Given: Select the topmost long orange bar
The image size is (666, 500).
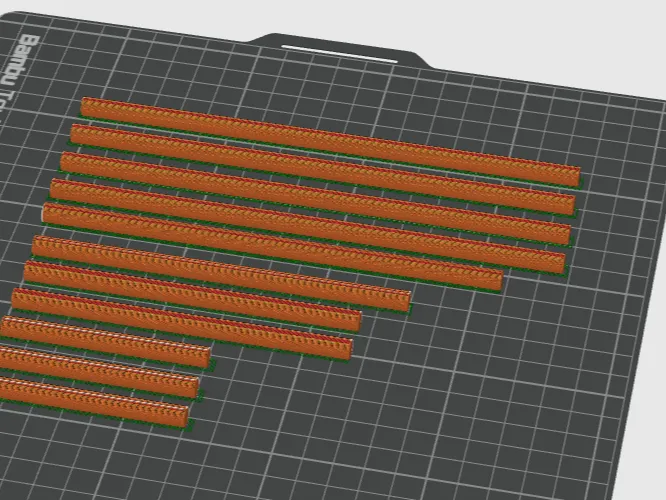Looking at the screenshot, I should (330, 141).
